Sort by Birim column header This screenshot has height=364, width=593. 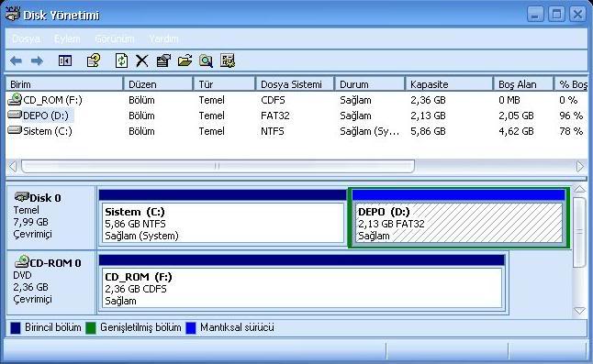pyautogui.click(x=64, y=83)
